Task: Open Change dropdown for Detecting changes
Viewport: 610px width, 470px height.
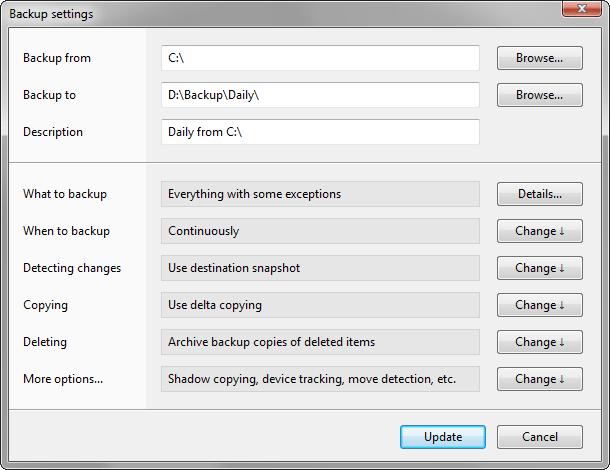Action: (x=539, y=268)
